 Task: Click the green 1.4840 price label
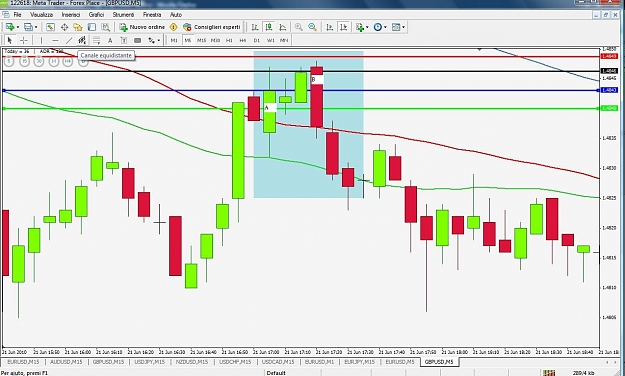coord(610,108)
